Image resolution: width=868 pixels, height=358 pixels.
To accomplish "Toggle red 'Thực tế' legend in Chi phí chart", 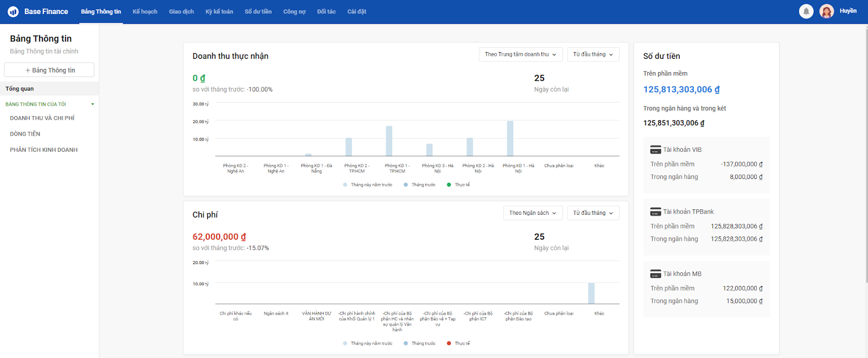I will pyautogui.click(x=458, y=343).
